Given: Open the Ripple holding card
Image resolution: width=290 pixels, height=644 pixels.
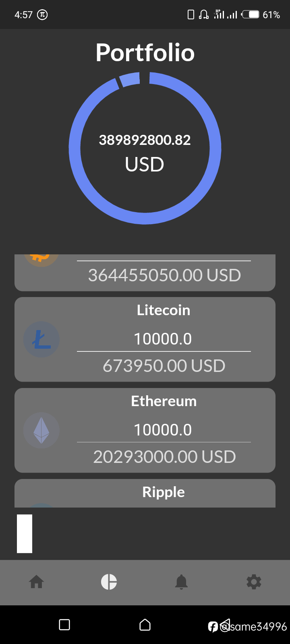Looking at the screenshot, I should pos(145,493).
